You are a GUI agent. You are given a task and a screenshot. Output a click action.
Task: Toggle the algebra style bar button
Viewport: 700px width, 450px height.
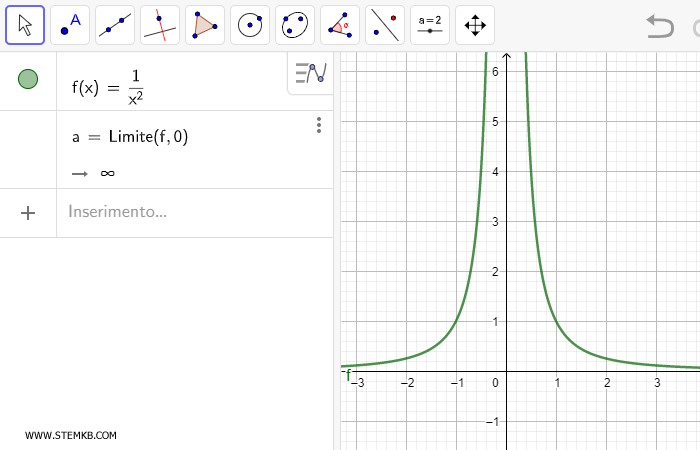[x=311, y=73]
